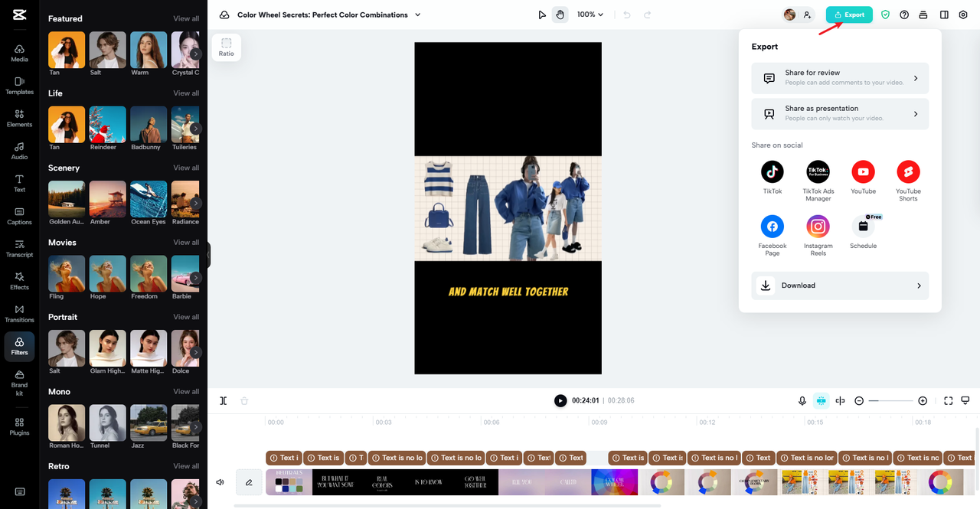Toggle the timeline snapping button
Screen dimensions: 980x509
tap(822, 400)
